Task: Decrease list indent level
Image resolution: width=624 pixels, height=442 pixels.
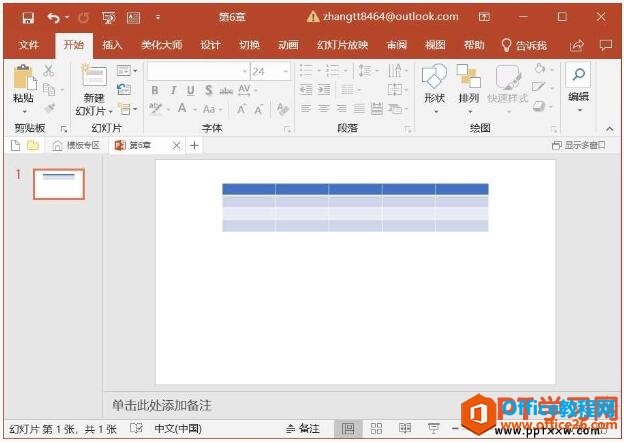Action: pos(306,90)
